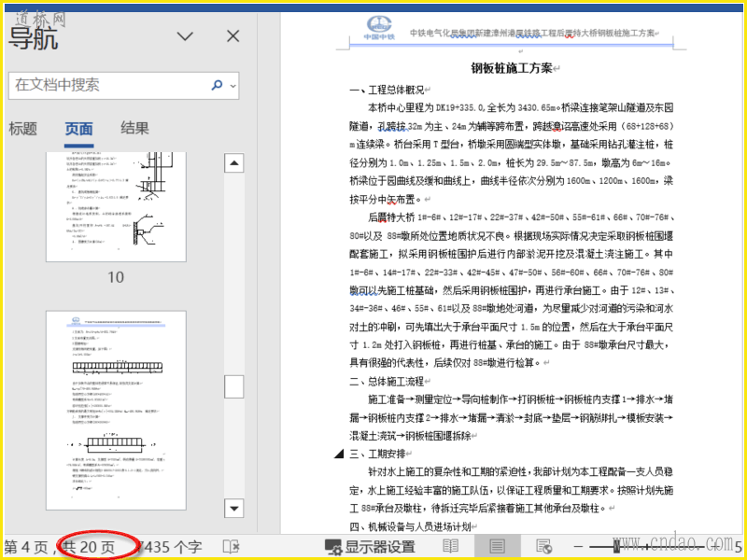Switch to the 标题 tab
This screenshot has width=747, height=560.
pos(22,128)
